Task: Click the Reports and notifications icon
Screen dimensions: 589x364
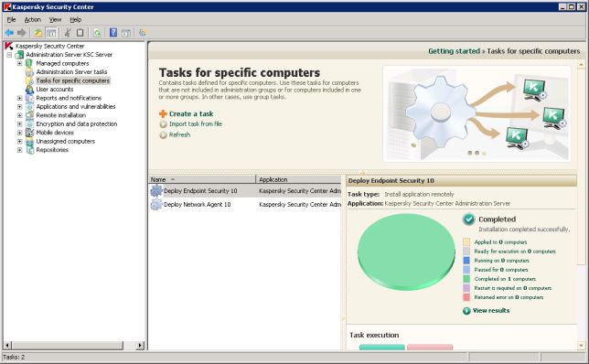Action: tap(29, 98)
